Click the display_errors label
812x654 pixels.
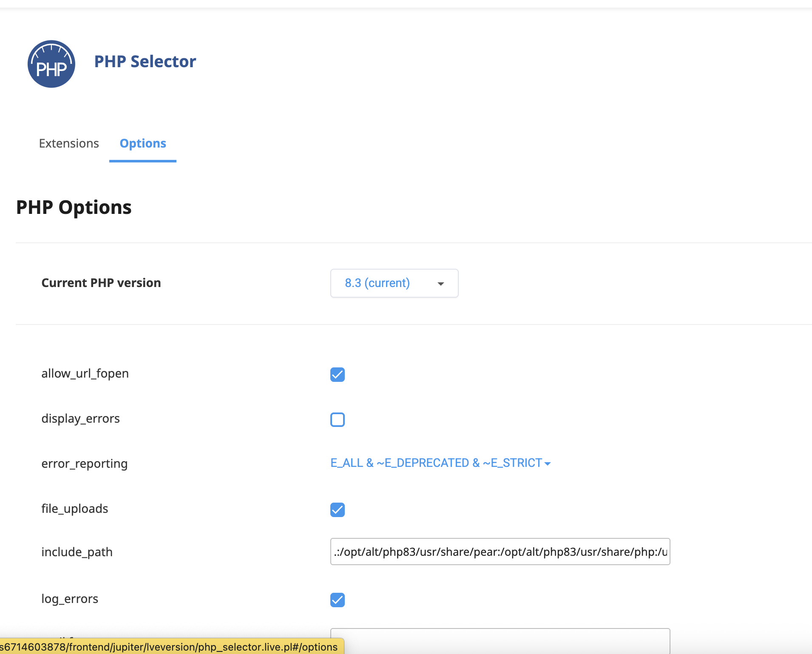(81, 419)
